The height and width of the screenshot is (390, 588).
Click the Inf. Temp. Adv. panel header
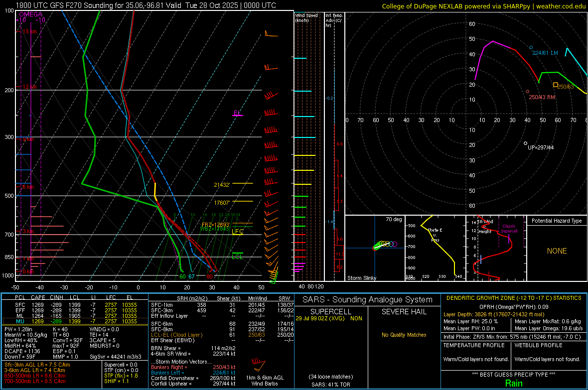point(334,20)
